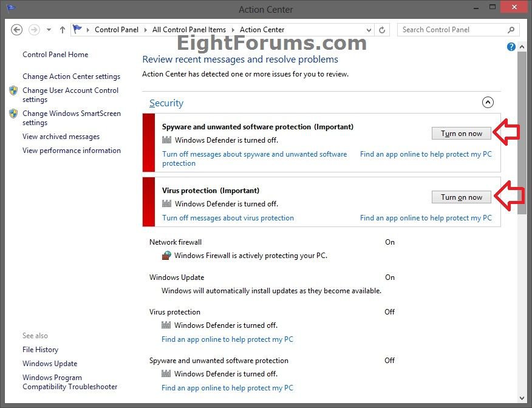Click the shield icon beside User Account Control

pos(13,90)
